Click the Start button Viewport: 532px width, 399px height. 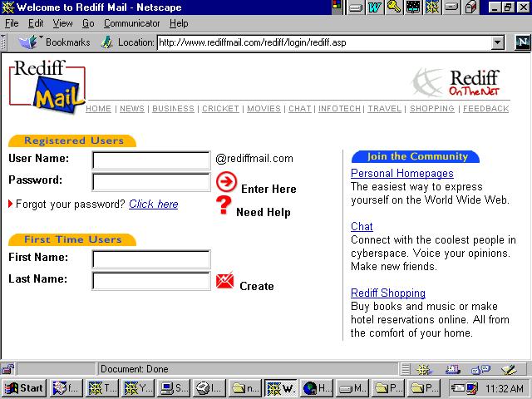click(x=24, y=388)
